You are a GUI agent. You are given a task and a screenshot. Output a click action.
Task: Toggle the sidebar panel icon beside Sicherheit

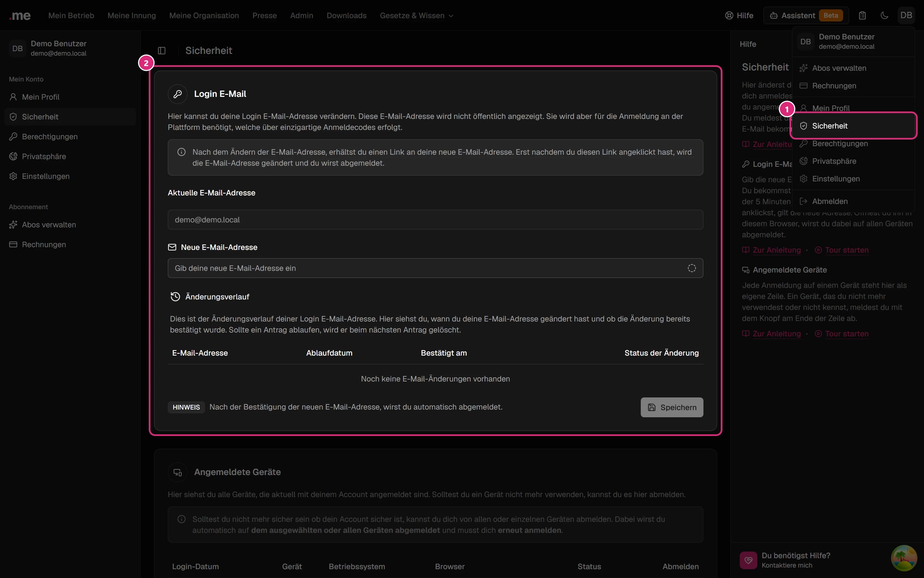tap(161, 50)
